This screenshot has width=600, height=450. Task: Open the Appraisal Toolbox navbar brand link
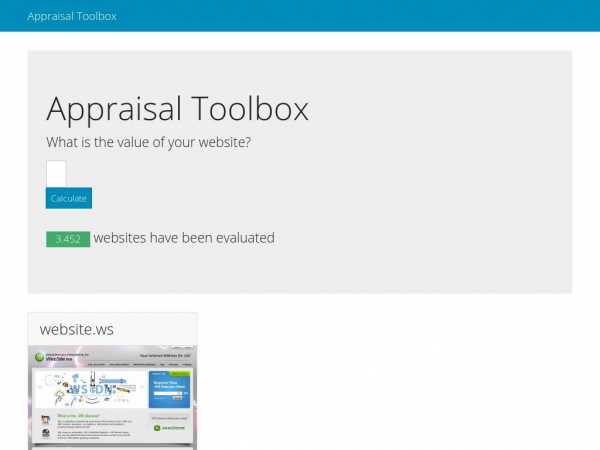[72, 16]
